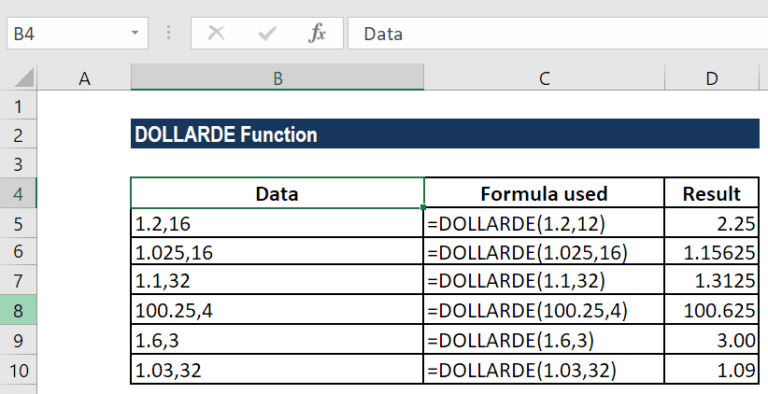Select result cell showing 2.25

point(712,223)
